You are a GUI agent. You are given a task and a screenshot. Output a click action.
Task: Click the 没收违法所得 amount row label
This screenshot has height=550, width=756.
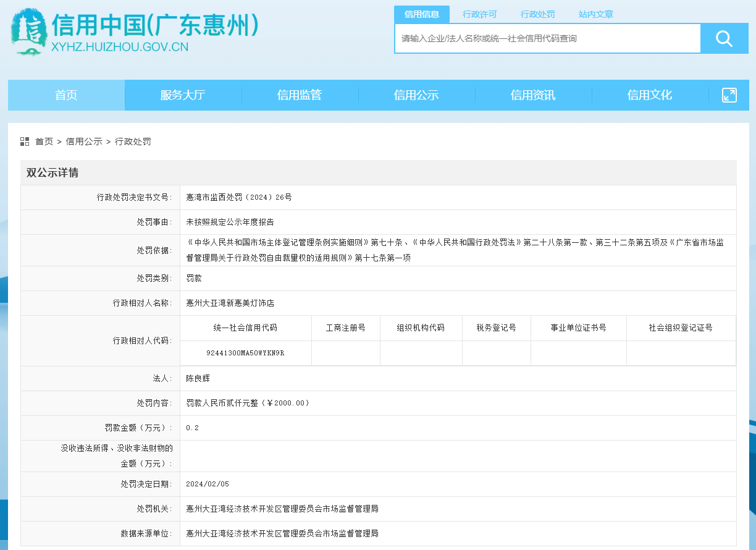pos(117,455)
